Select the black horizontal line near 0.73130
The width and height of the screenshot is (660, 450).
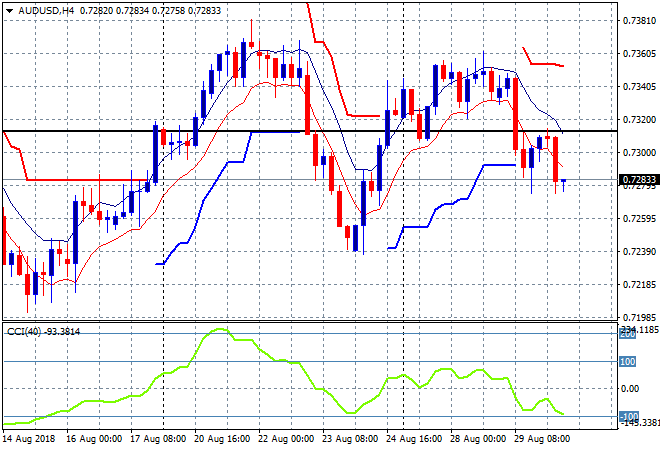pos(310,131)
